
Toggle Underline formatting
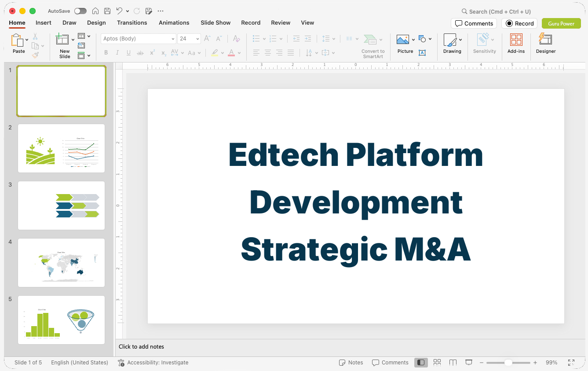pyautogui.click(x=128, y=53)
